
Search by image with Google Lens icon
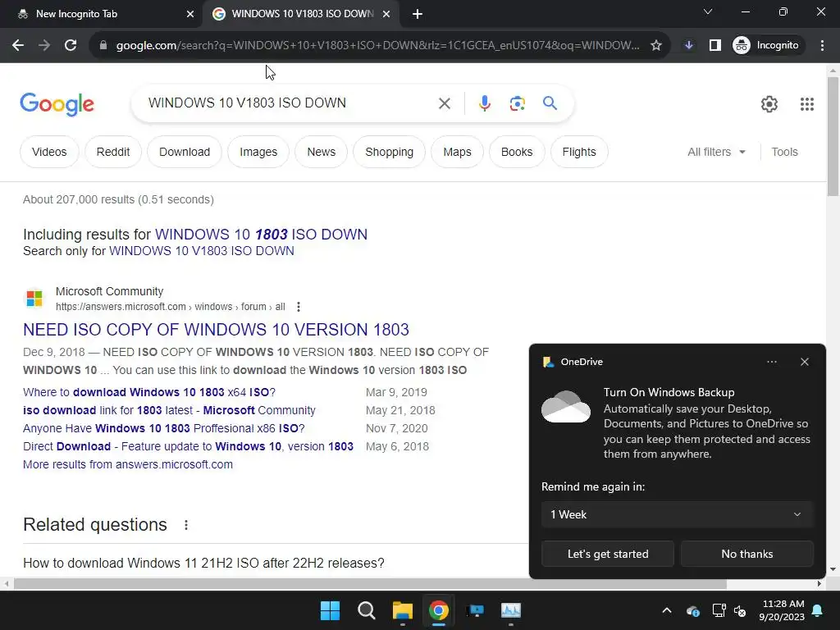coord(517,103)
